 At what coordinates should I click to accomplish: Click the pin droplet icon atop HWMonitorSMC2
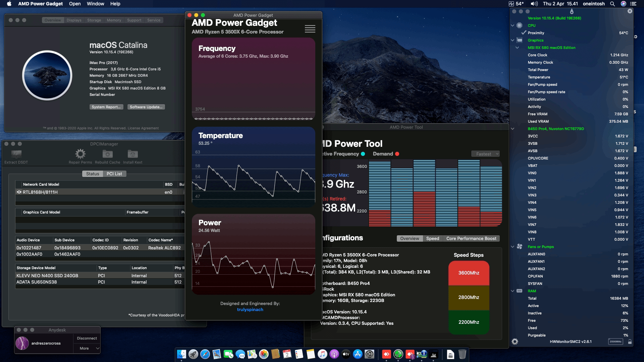[x=572, y=11]
